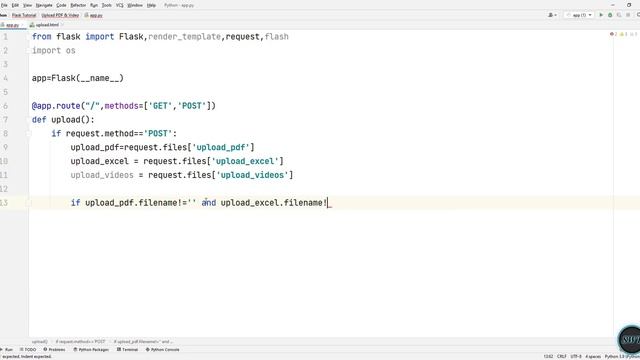
Task: Click 'expected, Indent expected' status message
Action: [x=27, y=357]
